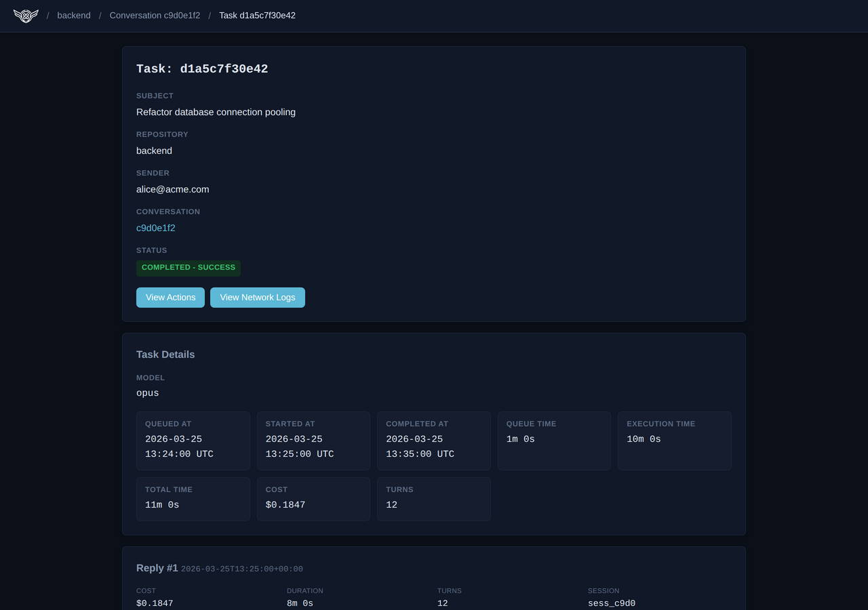Click the View Actions button
The image size is (868, 610).
click(x=170, y=298)
